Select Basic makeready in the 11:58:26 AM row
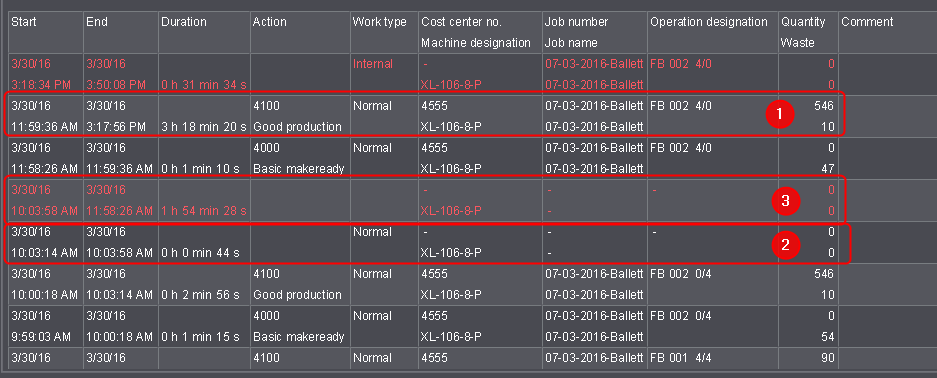937x378 pixels. click(298, 169)
